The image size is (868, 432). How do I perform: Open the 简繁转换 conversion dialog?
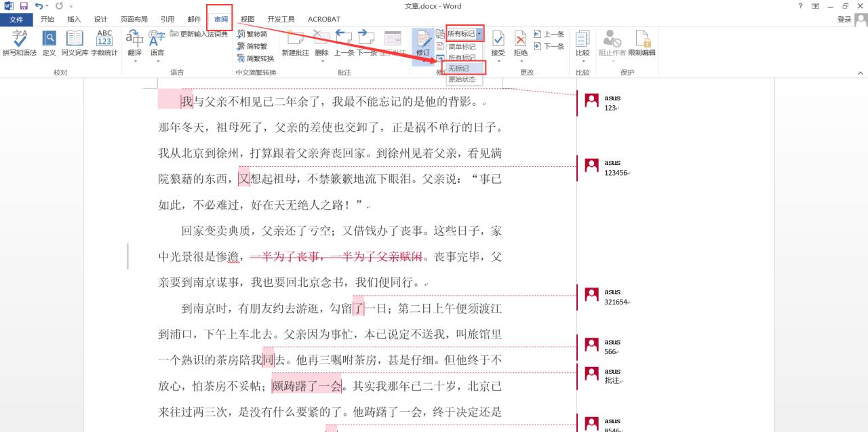pyautogui.click(x=255, y=58)
